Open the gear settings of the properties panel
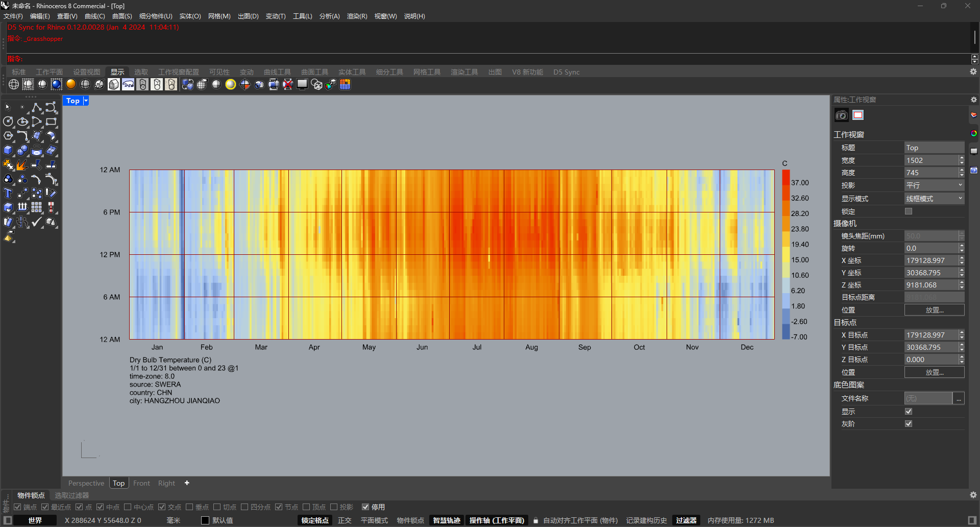The width and height of the screenshot is (980, 527). (x=974, y=100)
